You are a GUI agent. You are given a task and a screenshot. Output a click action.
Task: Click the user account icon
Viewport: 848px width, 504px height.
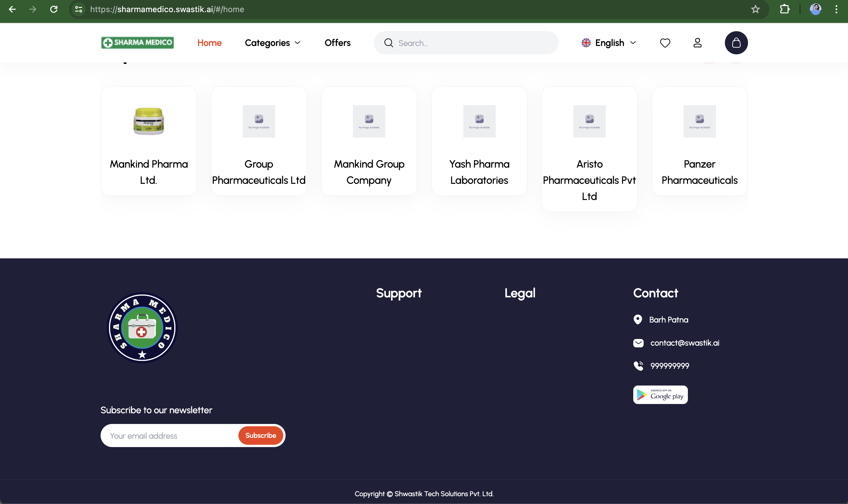697,43
